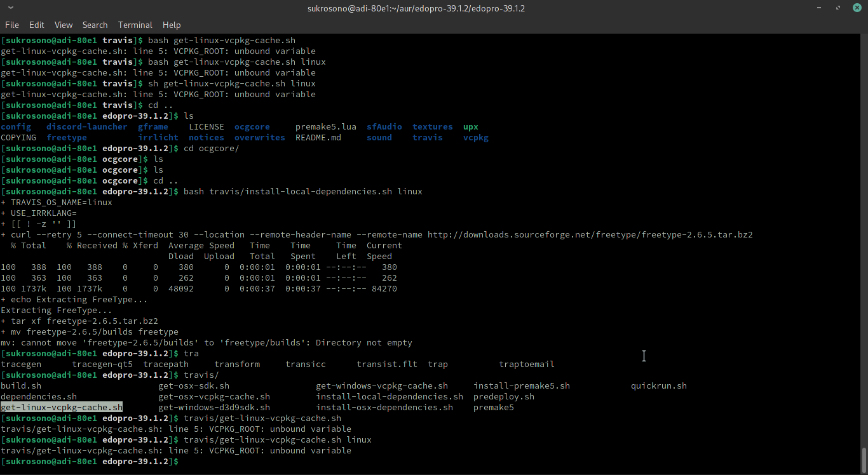868x475 pixels.
Task: Click install-local-dependencies.sh in the travis listing
Action: click(x=389, y=396)
